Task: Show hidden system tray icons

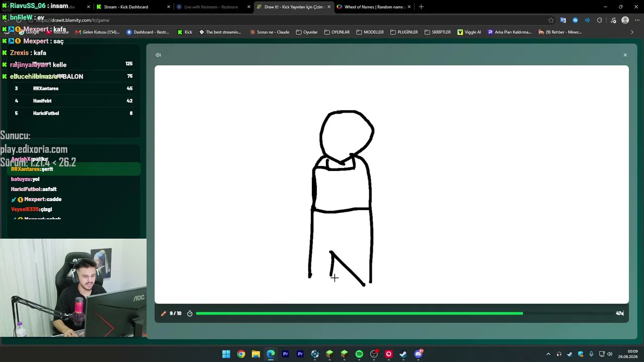Action: click(548, 354)
